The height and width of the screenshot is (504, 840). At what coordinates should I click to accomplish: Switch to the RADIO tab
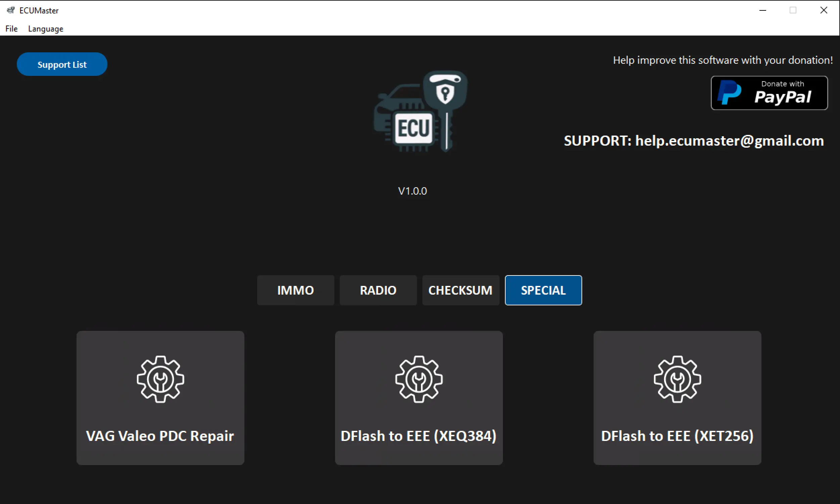(378, 290)
